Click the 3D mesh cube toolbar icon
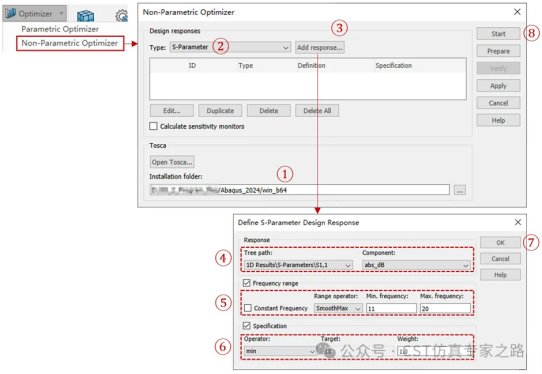 (85, 15)
